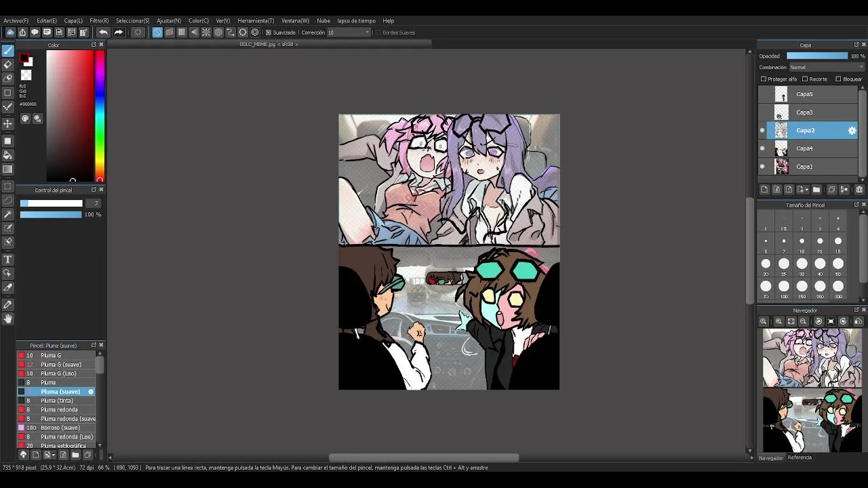The image size is (868, 488).
Task: Open the Archivo menu
Action: pos(16,21)
